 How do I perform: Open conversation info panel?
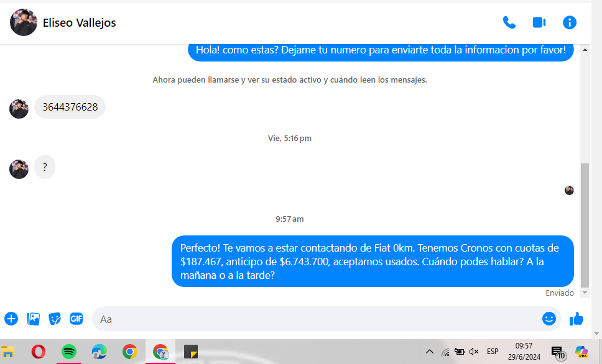coord(570,22)
